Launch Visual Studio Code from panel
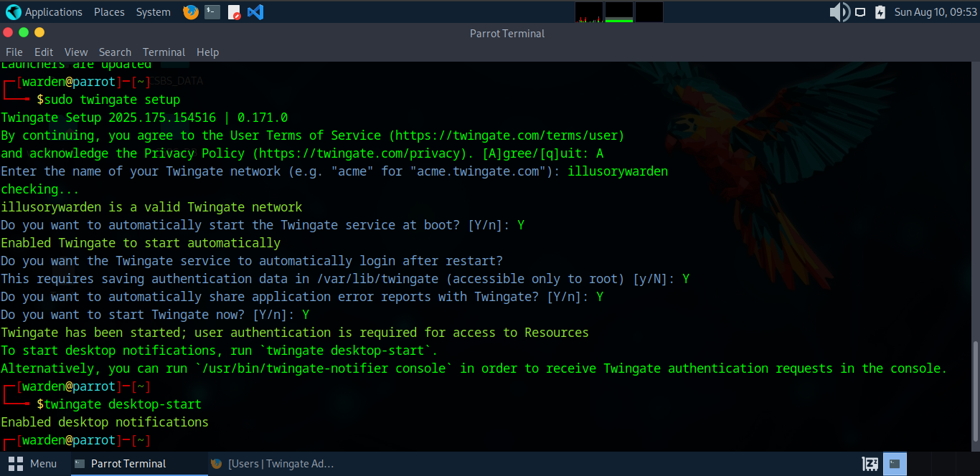Screen dimensions: 980x476 point(255,12)
